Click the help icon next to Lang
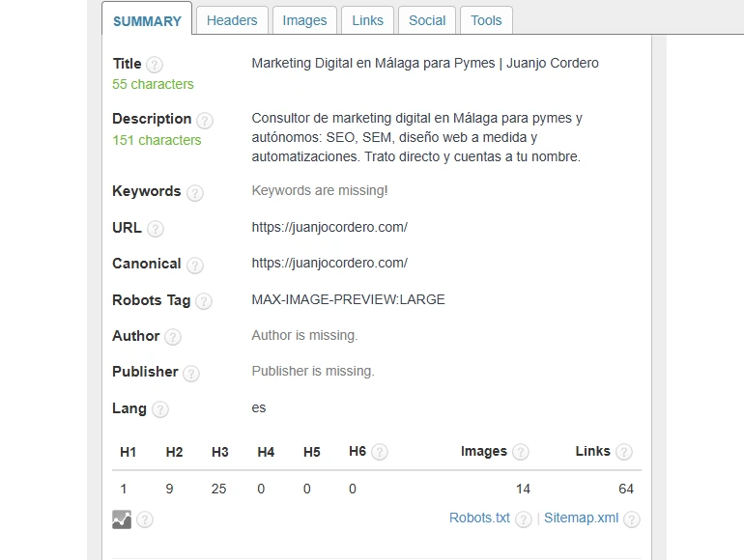Viewport: 744px width, 560px height. click(x=160, y=409)
